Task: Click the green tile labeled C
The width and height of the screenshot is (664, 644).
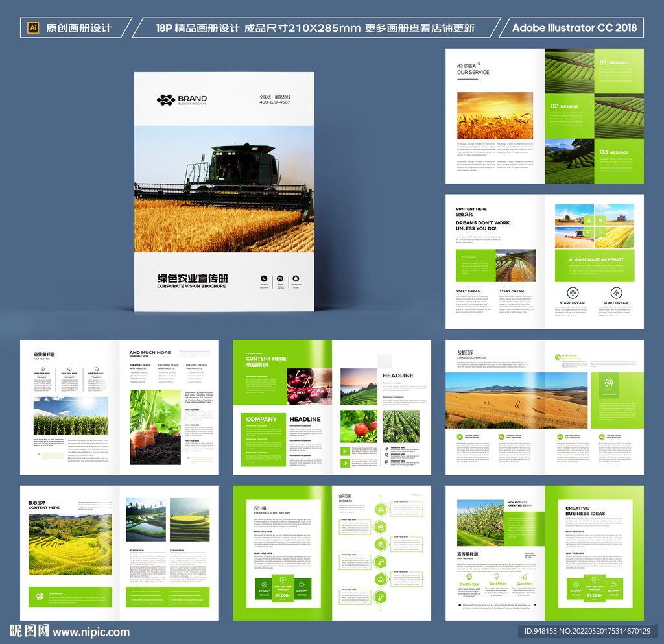Action: [x=589, y=232]
